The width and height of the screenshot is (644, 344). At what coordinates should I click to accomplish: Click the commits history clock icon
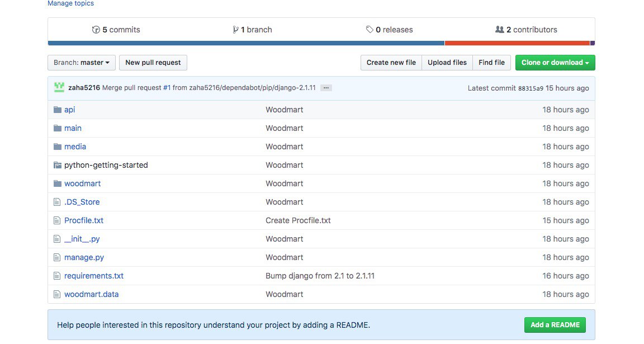96,30
